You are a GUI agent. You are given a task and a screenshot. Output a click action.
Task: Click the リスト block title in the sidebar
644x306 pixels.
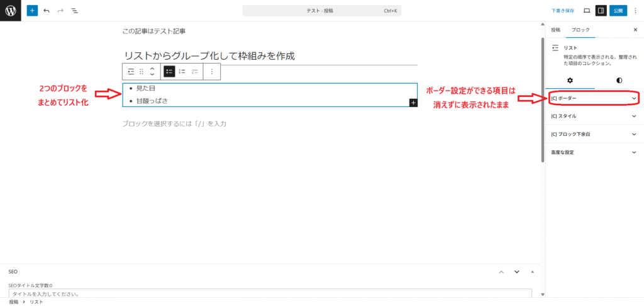click(x=570, y=48)
